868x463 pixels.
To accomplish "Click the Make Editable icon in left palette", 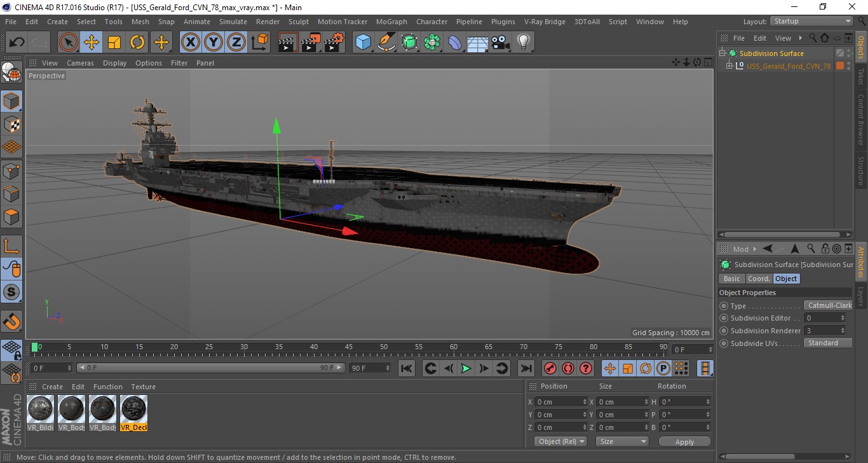I will point(12,73).
